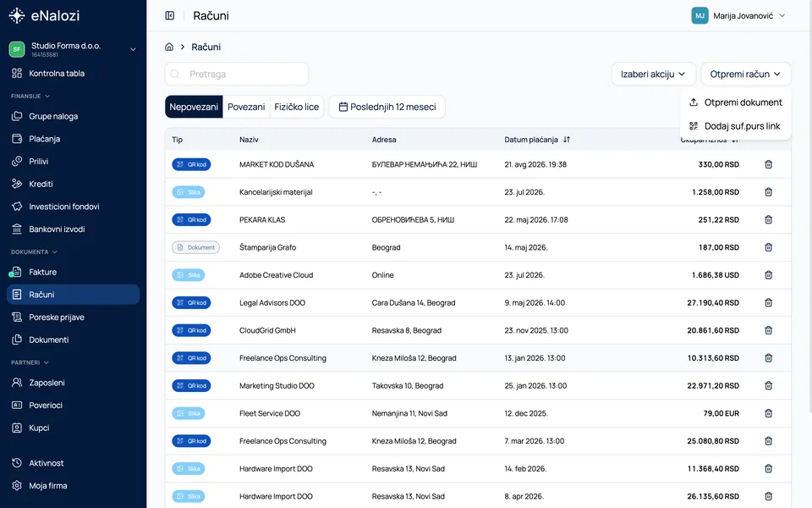Switch to the Povezani tab
This screenshot has width=812, height=508.
(x=246, y=107)
